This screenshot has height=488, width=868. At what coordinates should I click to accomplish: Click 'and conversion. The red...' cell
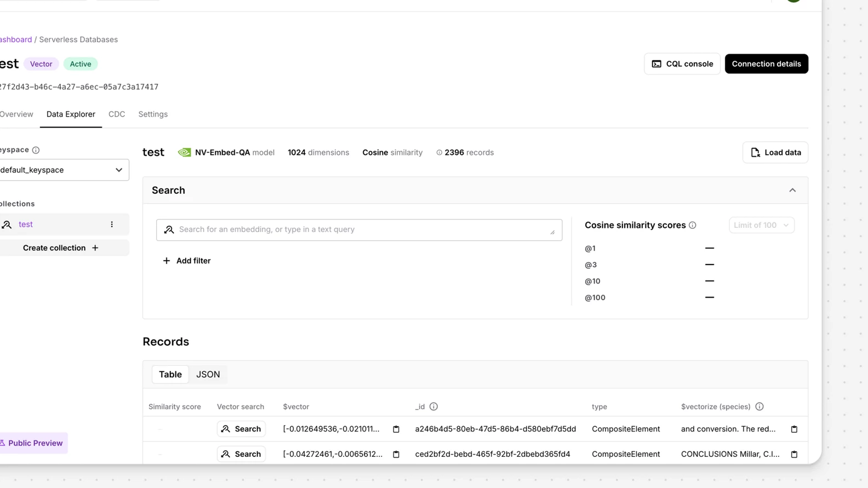click(728, 429)
